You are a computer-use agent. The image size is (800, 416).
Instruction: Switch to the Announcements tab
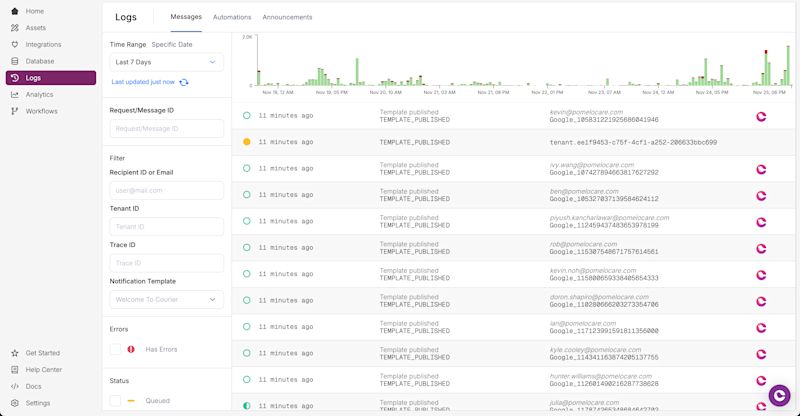pyautogui.click(x=287, y=17)
